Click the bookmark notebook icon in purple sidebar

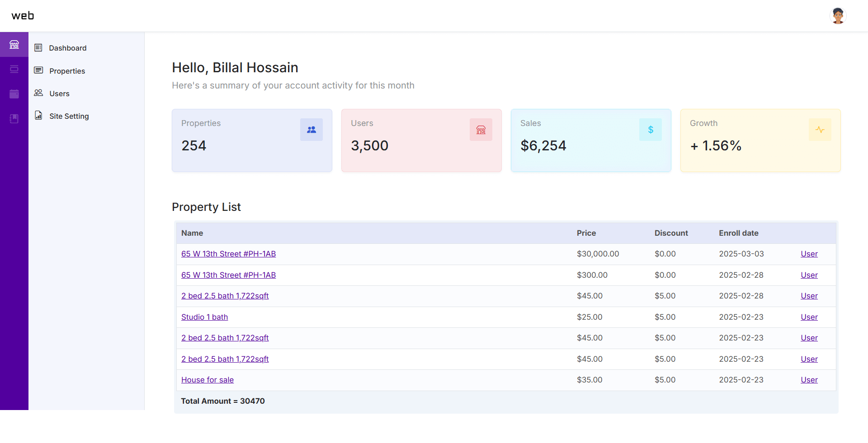click(x=14, y=119)
